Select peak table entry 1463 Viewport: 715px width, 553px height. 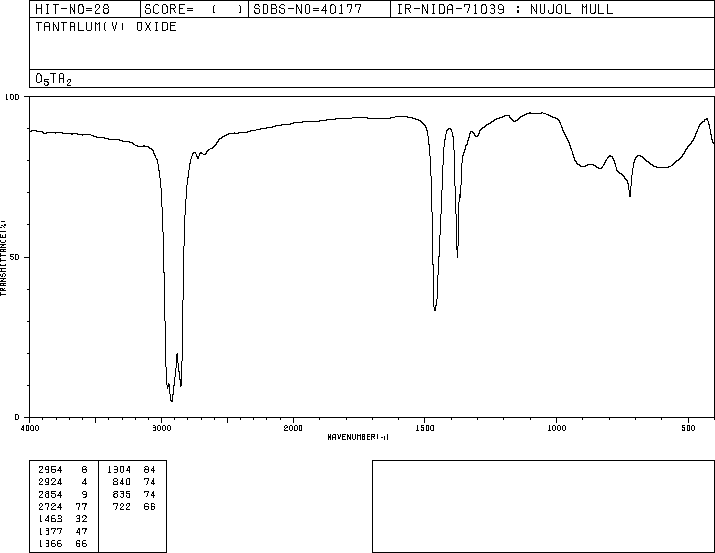[x=50, y=519]
